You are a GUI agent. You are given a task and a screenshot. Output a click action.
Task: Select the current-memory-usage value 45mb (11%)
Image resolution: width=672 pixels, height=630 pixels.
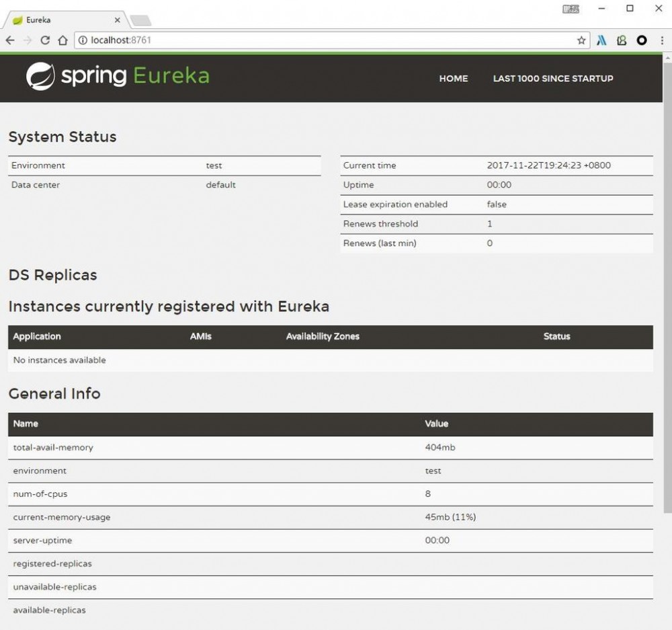coord(450,517)
